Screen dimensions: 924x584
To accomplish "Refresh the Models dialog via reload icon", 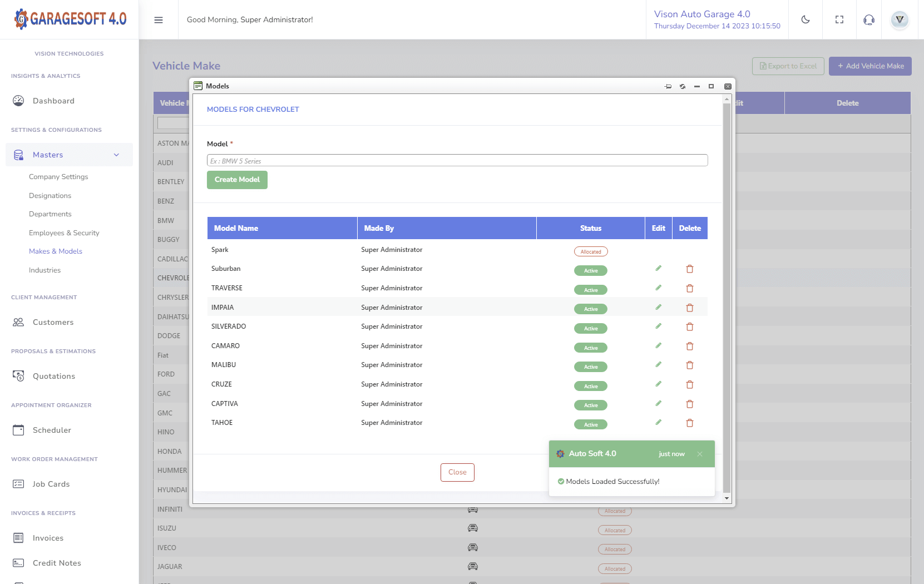I will click(x=683, y=86).
